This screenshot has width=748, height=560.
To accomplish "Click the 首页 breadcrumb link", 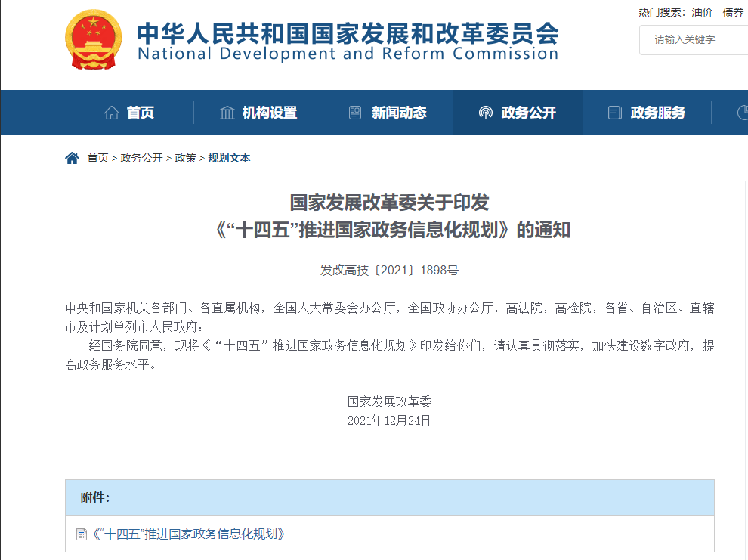I will click(x=97, y=158).
